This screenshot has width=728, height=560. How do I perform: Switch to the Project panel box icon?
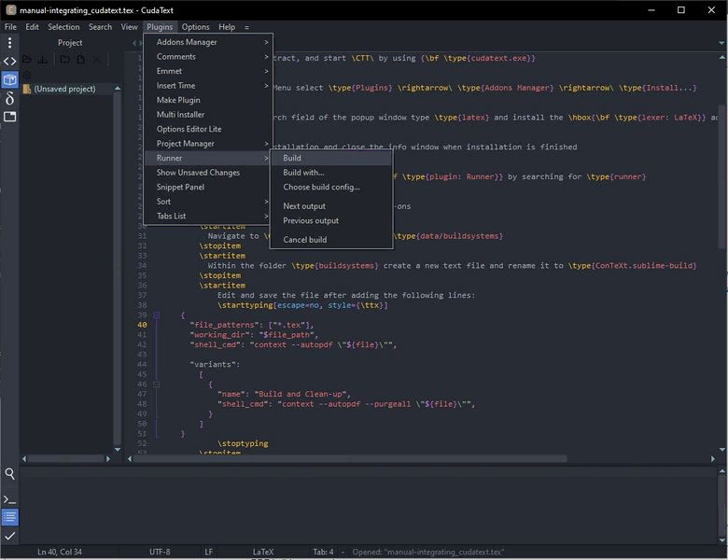click(x=9, y=79)
